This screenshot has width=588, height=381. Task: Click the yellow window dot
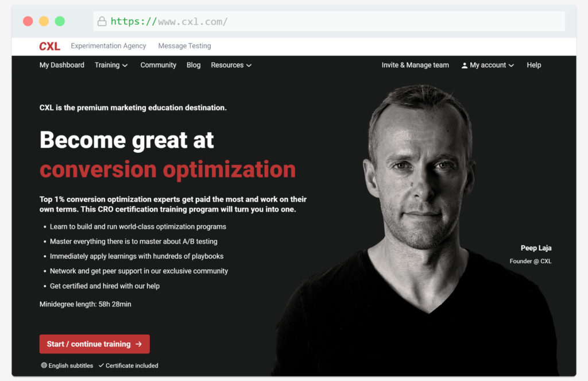(x=44, y=21)
